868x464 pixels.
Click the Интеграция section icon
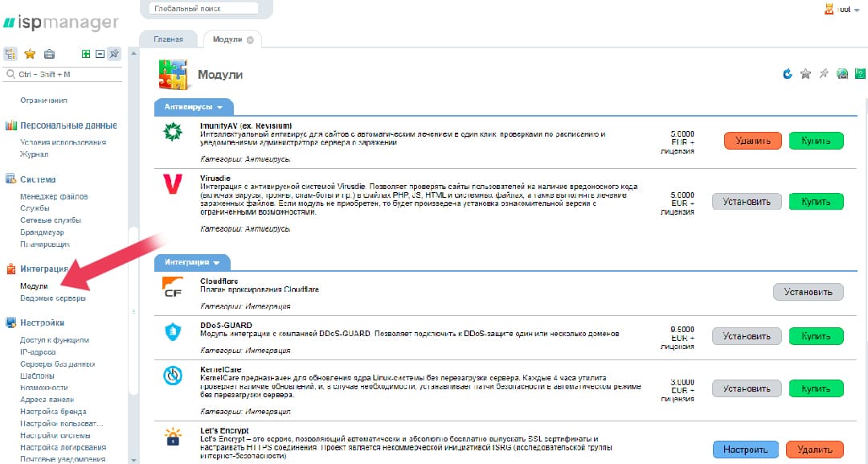11,269
